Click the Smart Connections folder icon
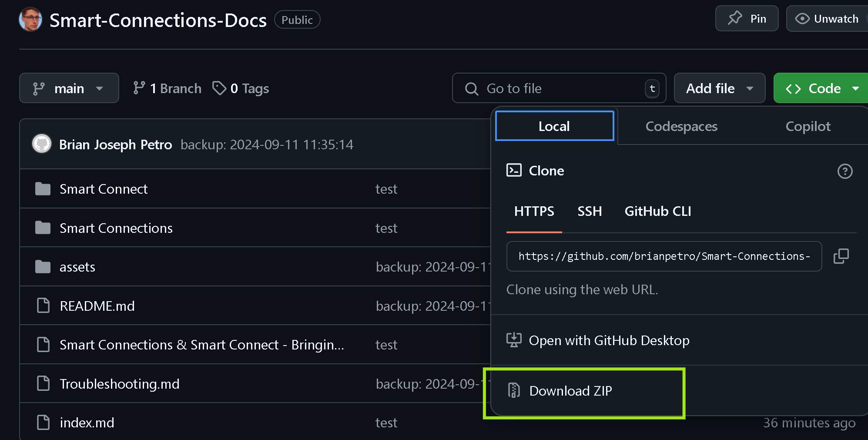The width and height of the screenshot is (868, 440). coord(43,227)
